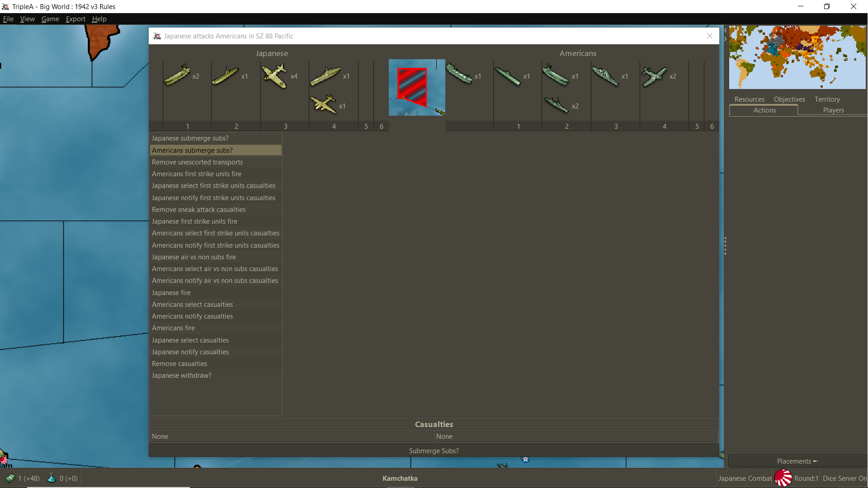868x488 pixels.
Task: Click the SZ 88 territory map thumbnail
Action: click(x=417, y=87)
